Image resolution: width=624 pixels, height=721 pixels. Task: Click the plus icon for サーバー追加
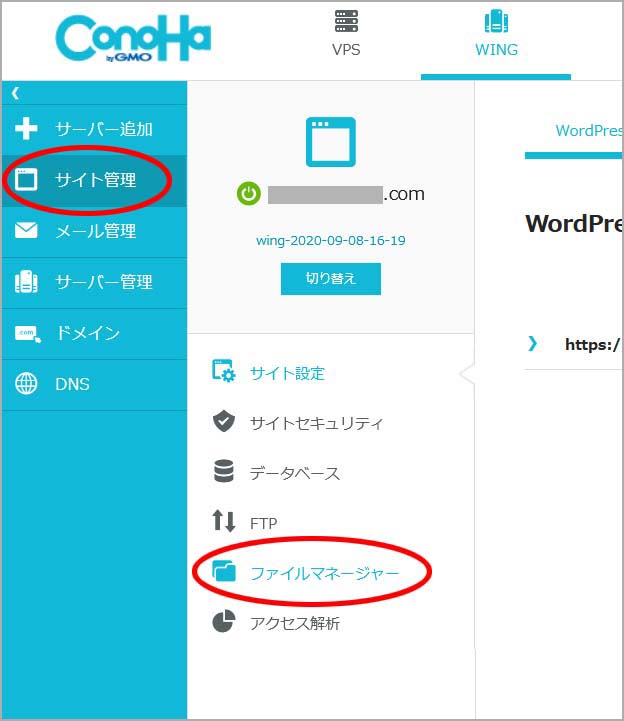(26, 129)
